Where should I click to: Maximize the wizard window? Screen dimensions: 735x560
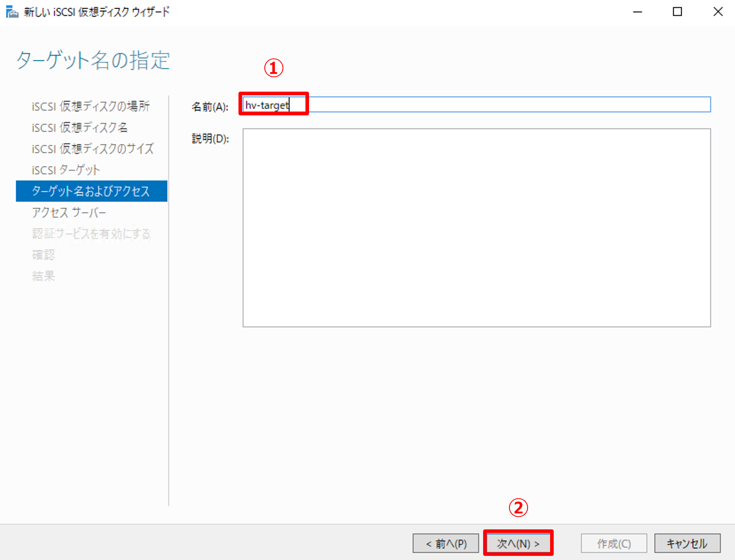click(677, 12)
